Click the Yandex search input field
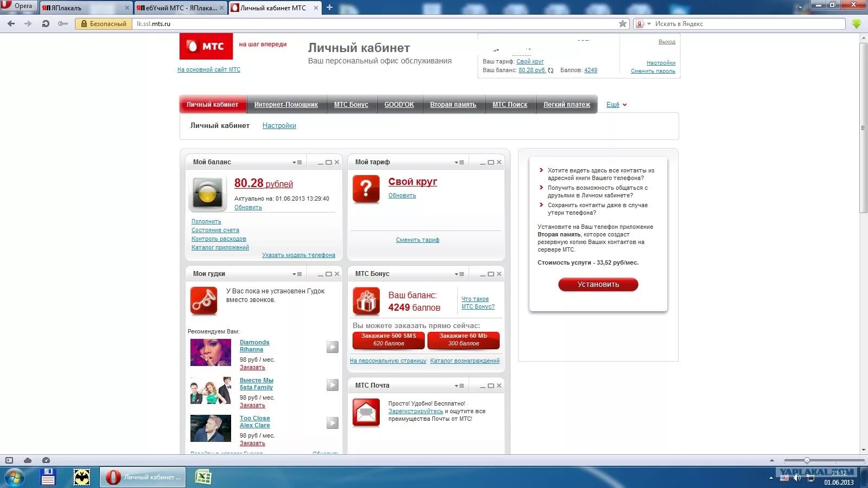This screenshot has width=868, height=488. pos(749,24)
